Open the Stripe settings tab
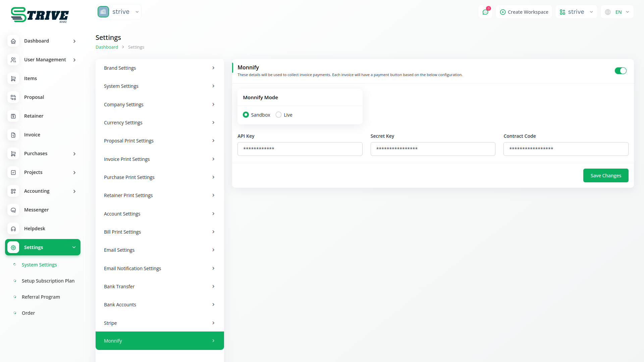This screenshot has width=644, height=362. coord(160,323)
